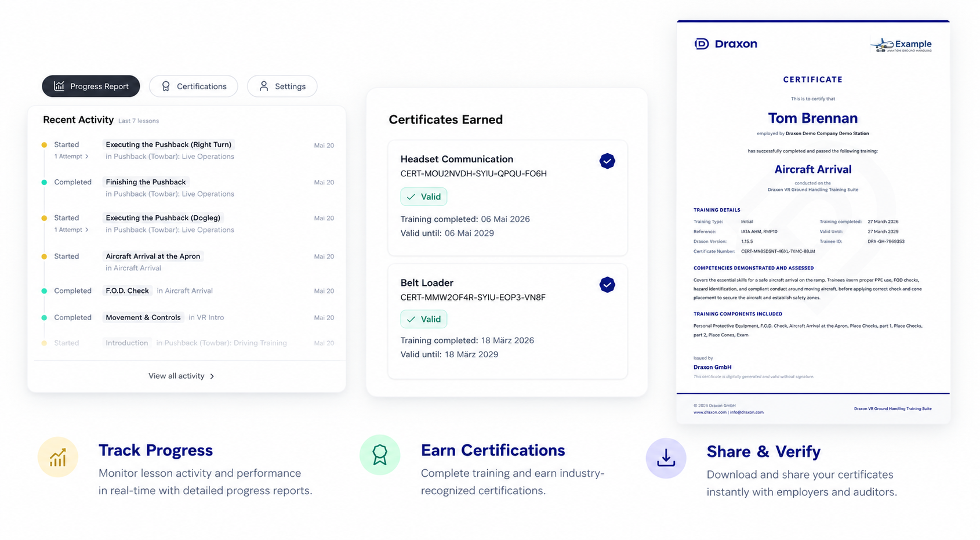Click the Certifications ribbon badge icon
Screen dimensions: 980x540
coord(166,86)
